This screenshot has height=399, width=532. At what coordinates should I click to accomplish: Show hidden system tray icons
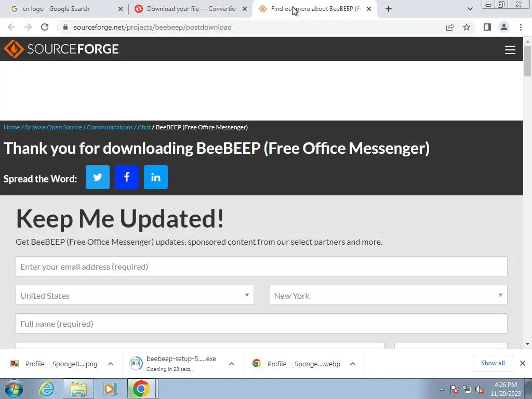tap(442, 389)
